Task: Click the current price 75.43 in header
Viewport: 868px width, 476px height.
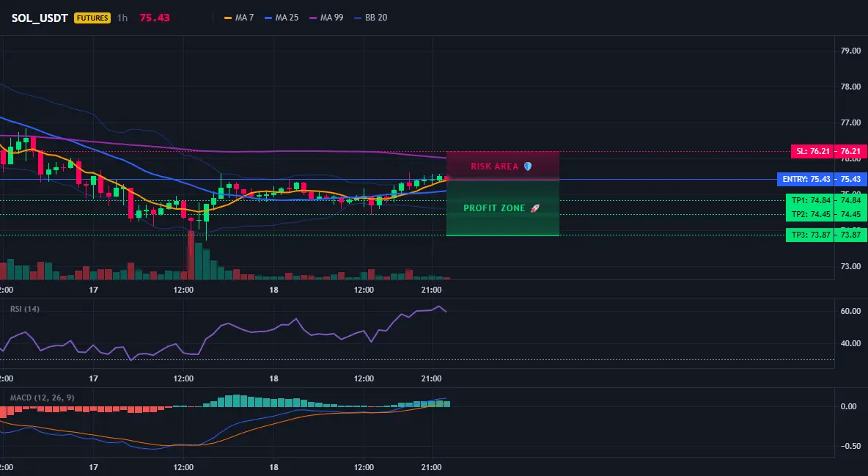Action: pos(155,18)
